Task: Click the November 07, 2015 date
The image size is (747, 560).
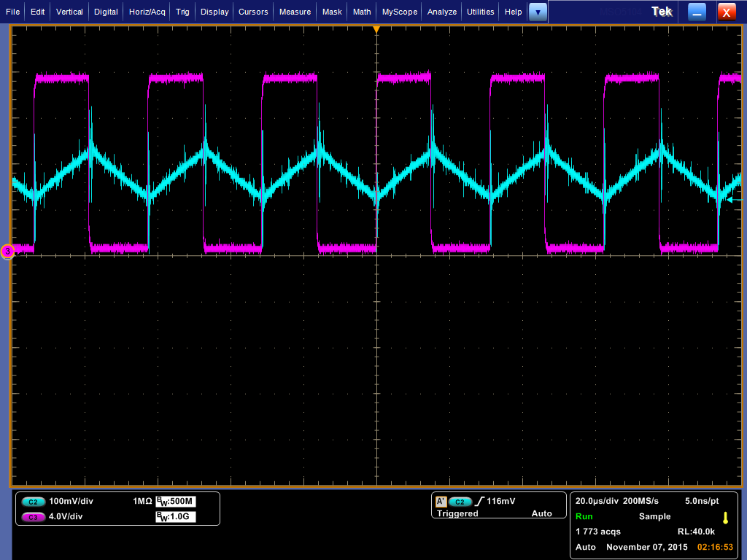Action: (646, 547)
